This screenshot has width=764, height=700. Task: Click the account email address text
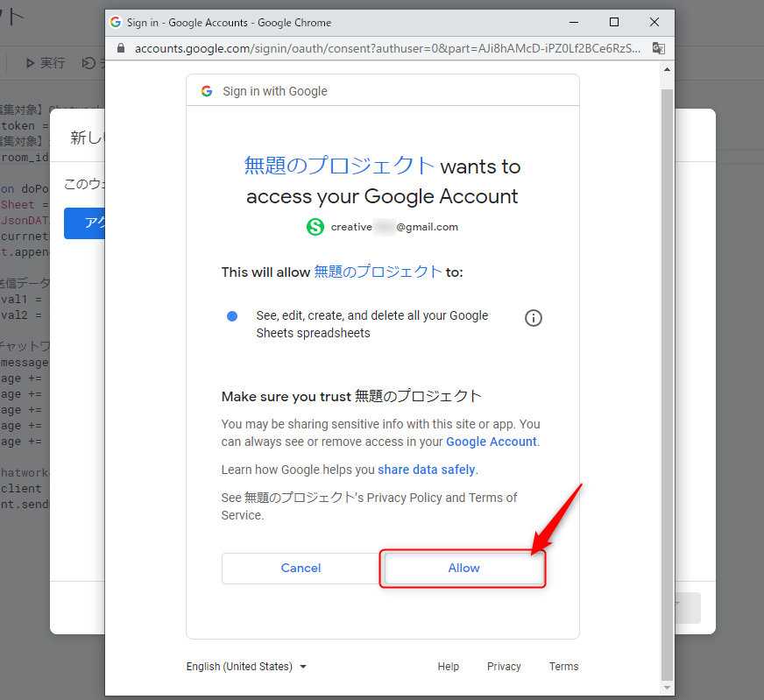(x=394, y=227)
